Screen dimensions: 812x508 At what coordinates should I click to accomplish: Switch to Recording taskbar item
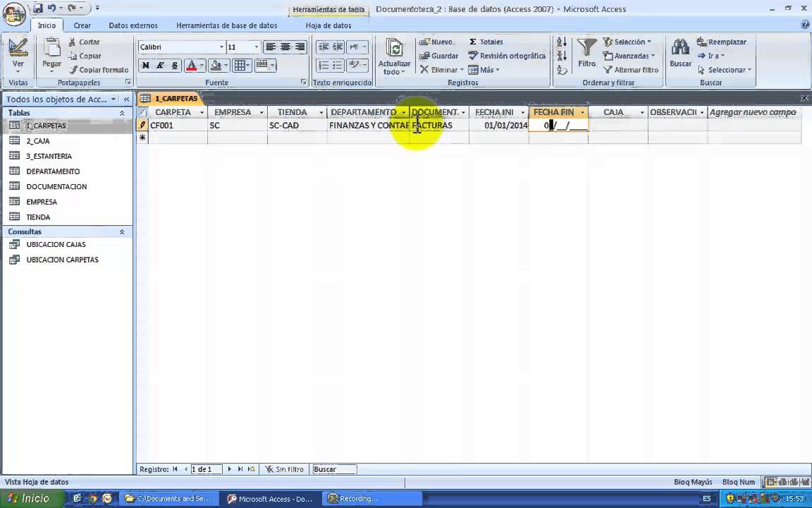(371, 499)
